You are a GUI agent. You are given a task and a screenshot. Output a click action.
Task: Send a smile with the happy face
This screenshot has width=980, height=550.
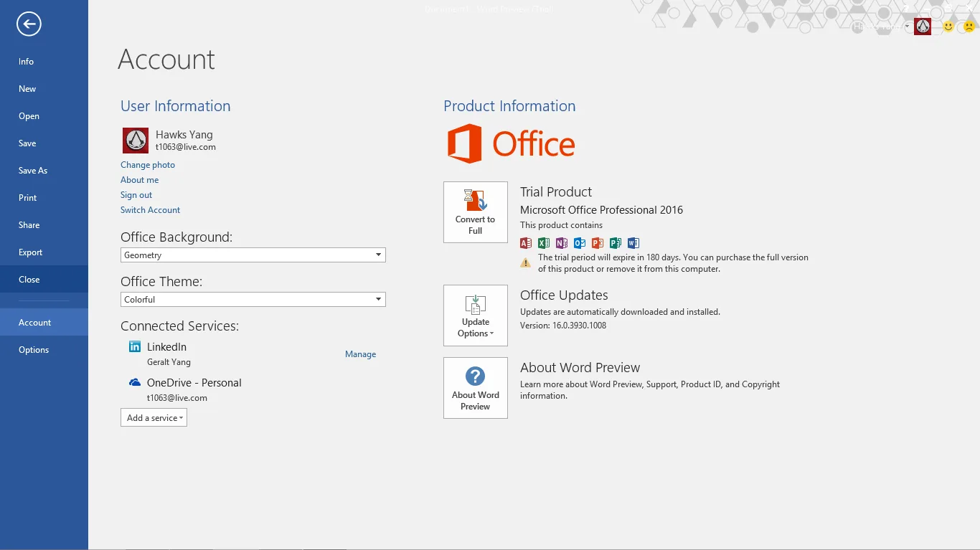[948, 27]
